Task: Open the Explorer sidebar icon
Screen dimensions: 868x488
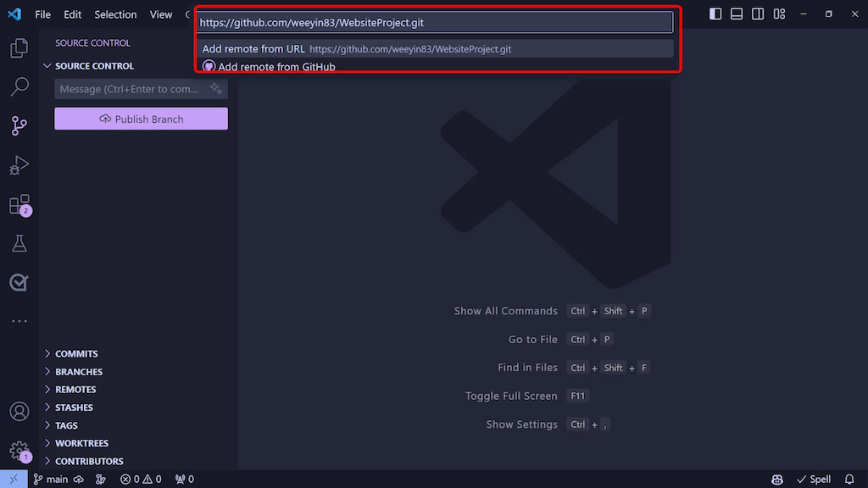Action: coord(19,48)
